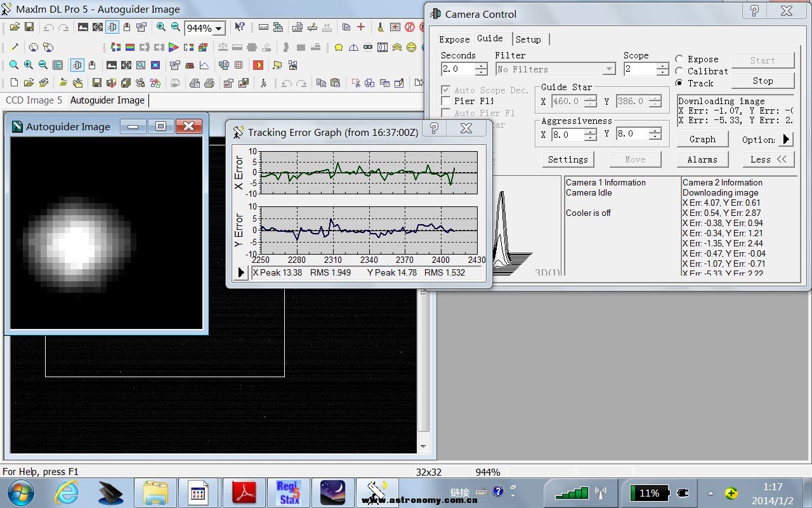Open the No Filters dropdown

click(609, 69)
